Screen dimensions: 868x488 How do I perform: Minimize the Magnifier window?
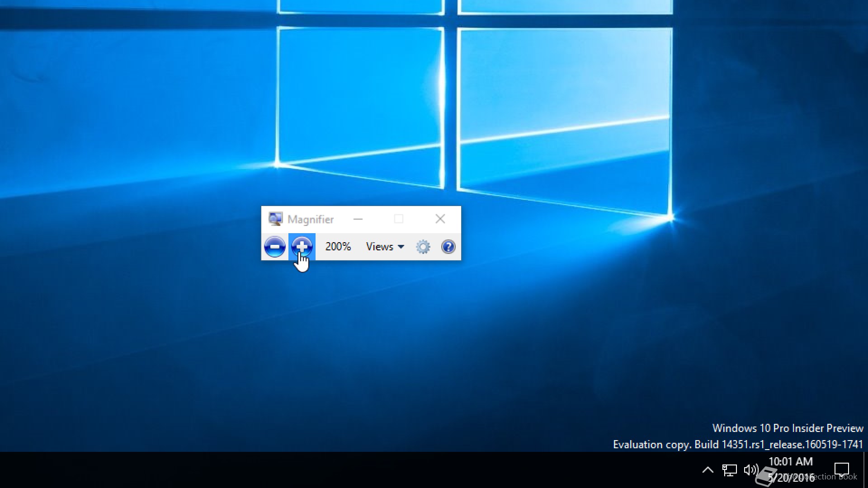pos(358,219)
